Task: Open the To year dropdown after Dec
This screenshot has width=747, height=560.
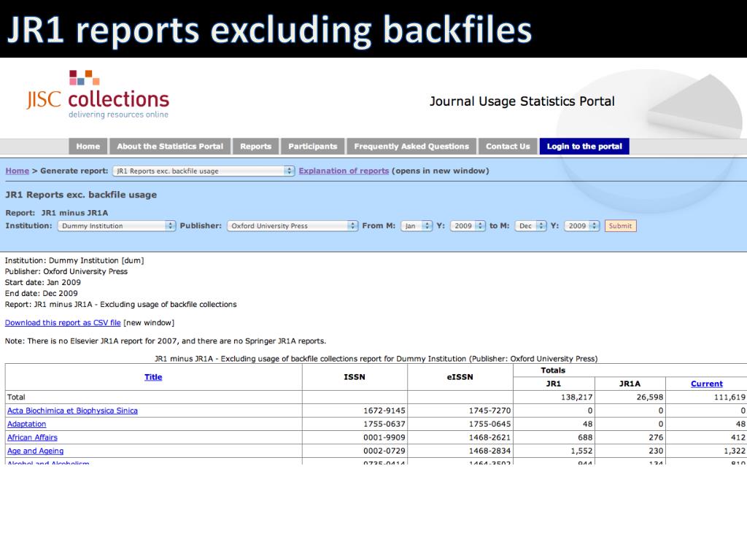Action: [x=581, y=226]
